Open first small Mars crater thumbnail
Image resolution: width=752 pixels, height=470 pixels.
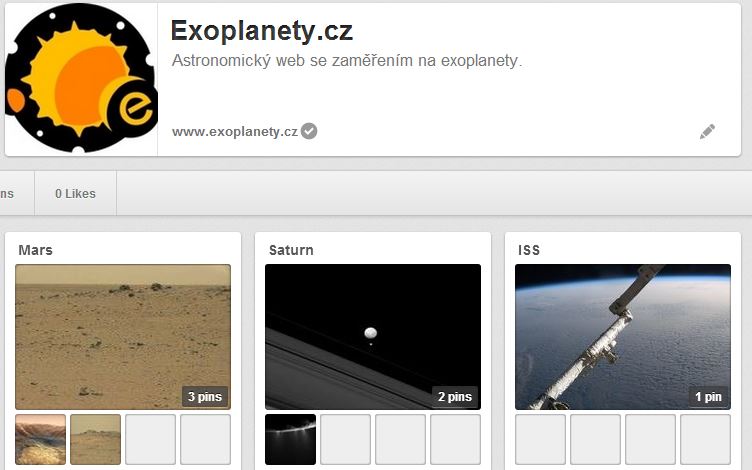(x=40, y=439)
